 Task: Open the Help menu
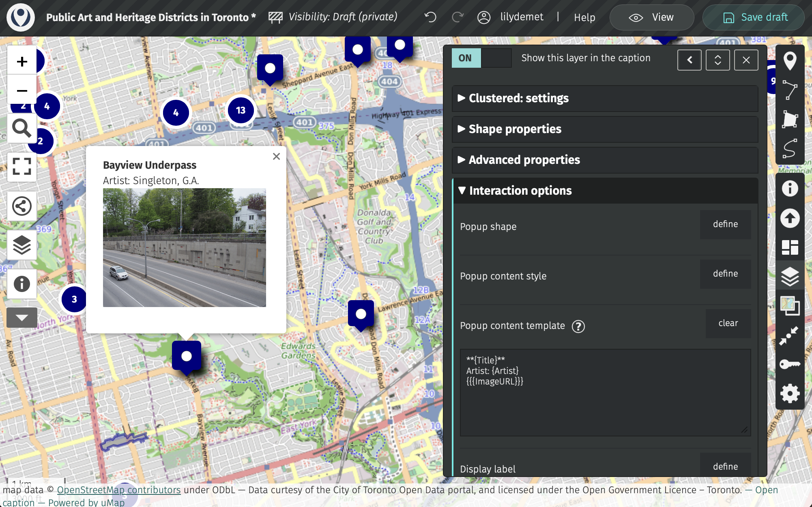pyautogui.click(x=584, y=17)
